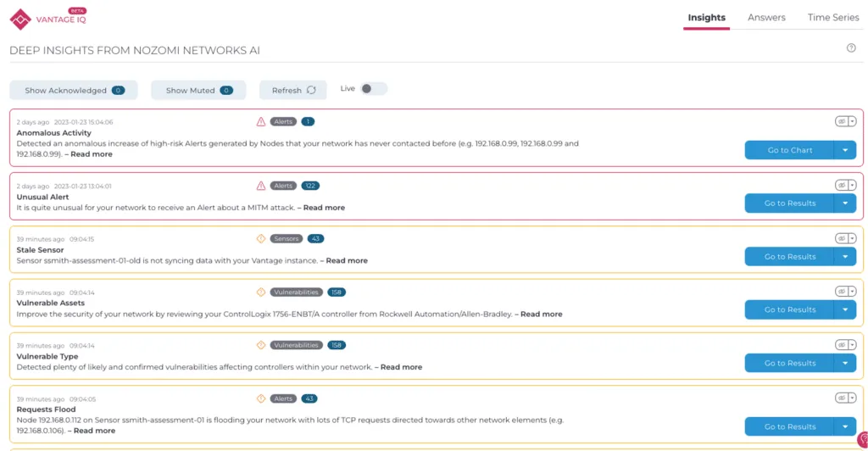Click the orange severity icon on Vulnerable Assets
The width and height of the screenshot is (868, 451).
pos(261,292)
